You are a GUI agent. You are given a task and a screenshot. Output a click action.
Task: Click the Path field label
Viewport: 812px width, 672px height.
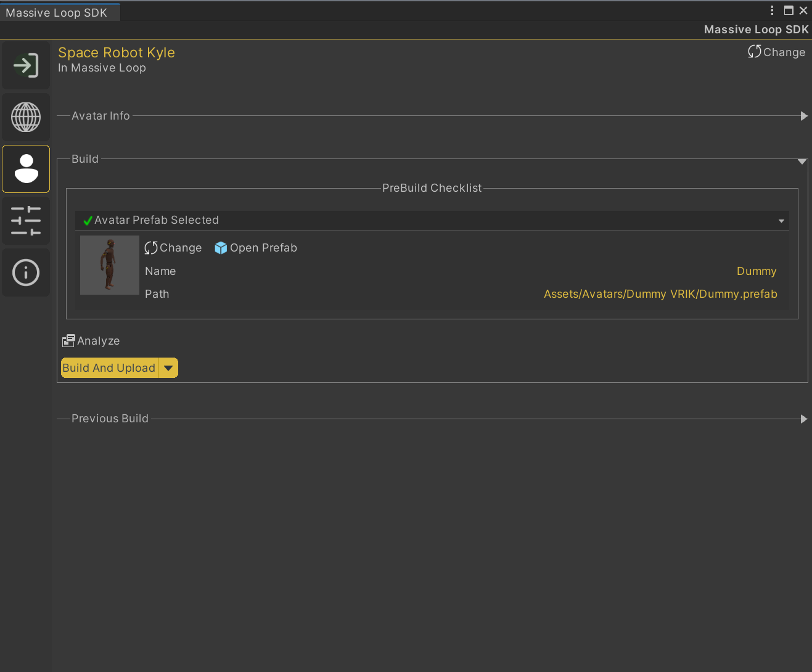click(157, 294)
